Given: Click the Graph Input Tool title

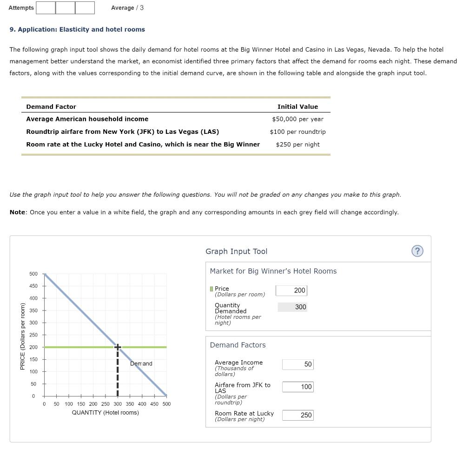Looking at the screenshot, I should (236, 251).
